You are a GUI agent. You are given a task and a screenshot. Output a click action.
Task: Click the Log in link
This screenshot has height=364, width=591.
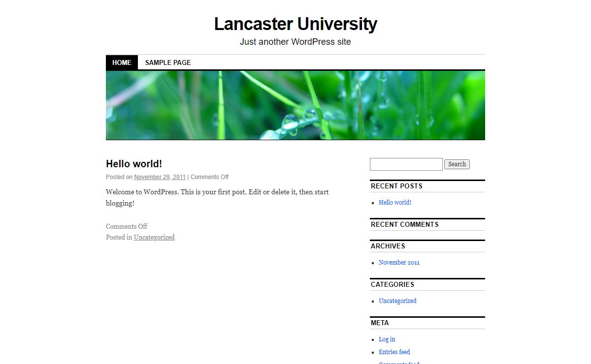pos(387,339)
